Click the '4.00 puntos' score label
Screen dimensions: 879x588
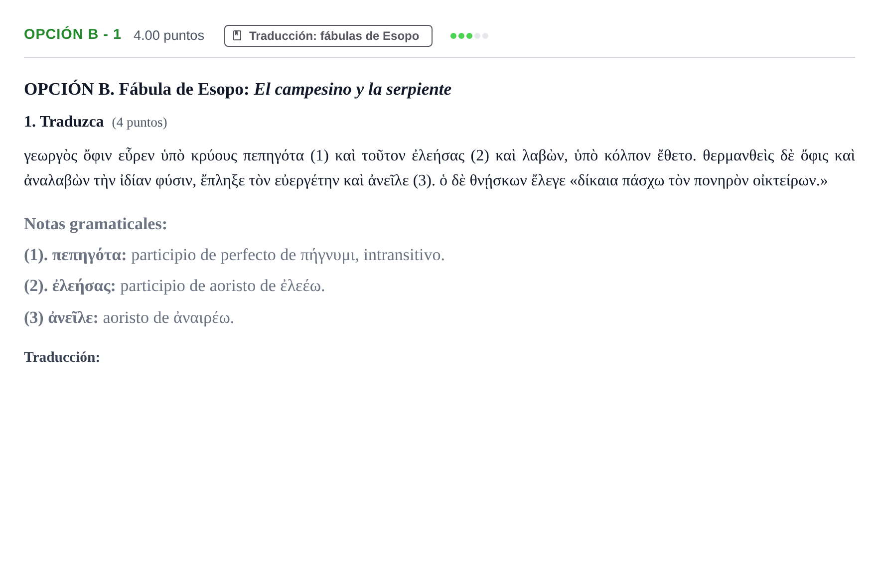tap(169, 35)
